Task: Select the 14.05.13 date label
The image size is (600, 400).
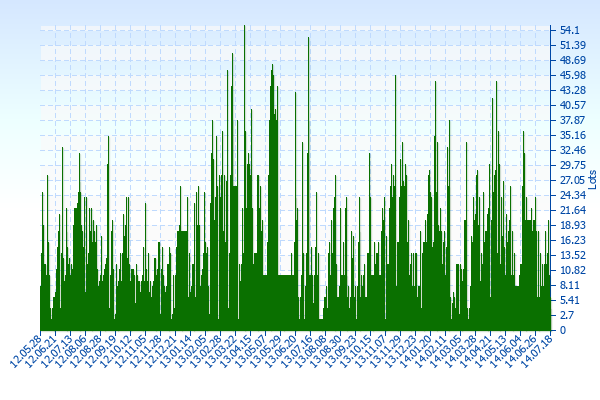Action: [491, 351]
